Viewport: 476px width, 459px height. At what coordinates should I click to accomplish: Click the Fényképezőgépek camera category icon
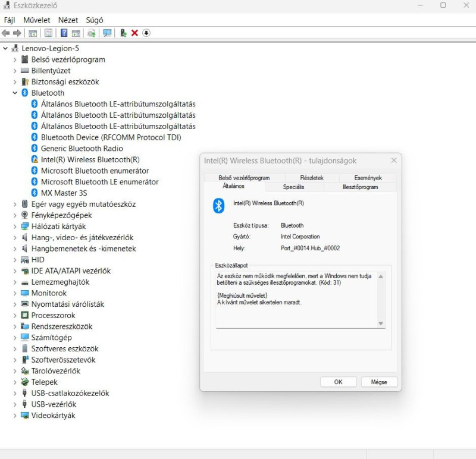click(x=25, y=215)
